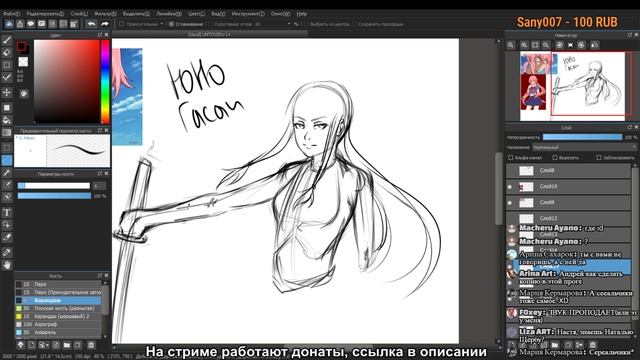
Task: Select the Gradient tool
Action: pos(7,132)
